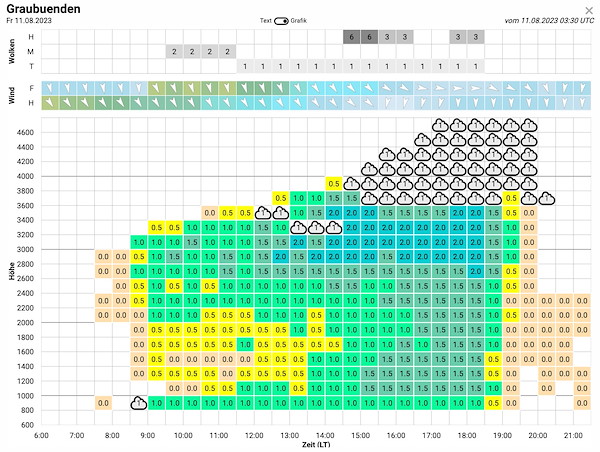Click the first 0.5 cell in the 3200–3400 row

tap(156, 227)
